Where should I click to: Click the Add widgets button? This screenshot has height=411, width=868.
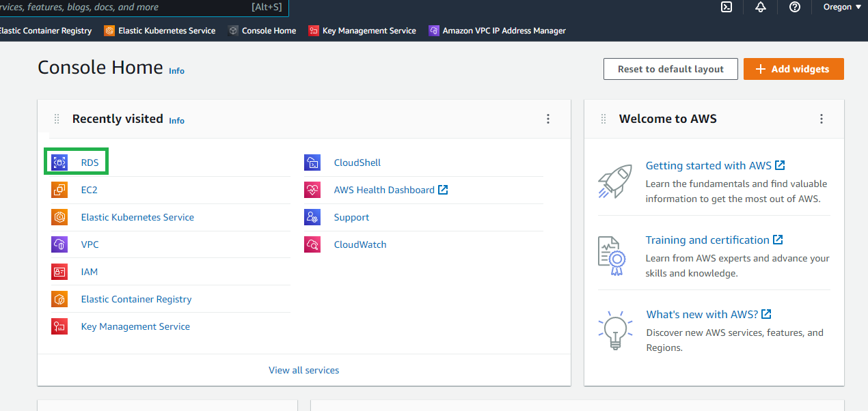click(x=793, y=69)
